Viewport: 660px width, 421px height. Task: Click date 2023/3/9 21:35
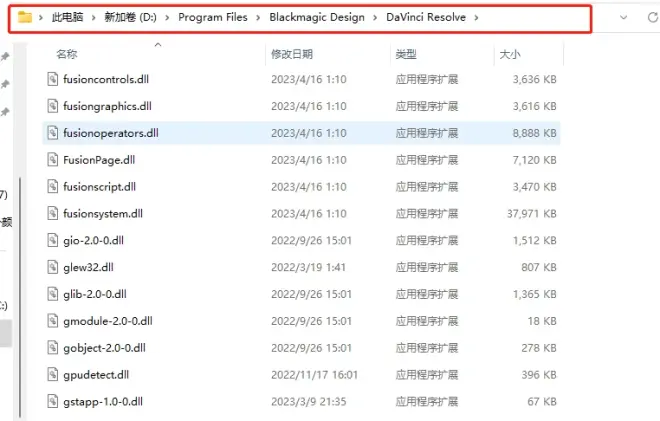pos(309,401)
